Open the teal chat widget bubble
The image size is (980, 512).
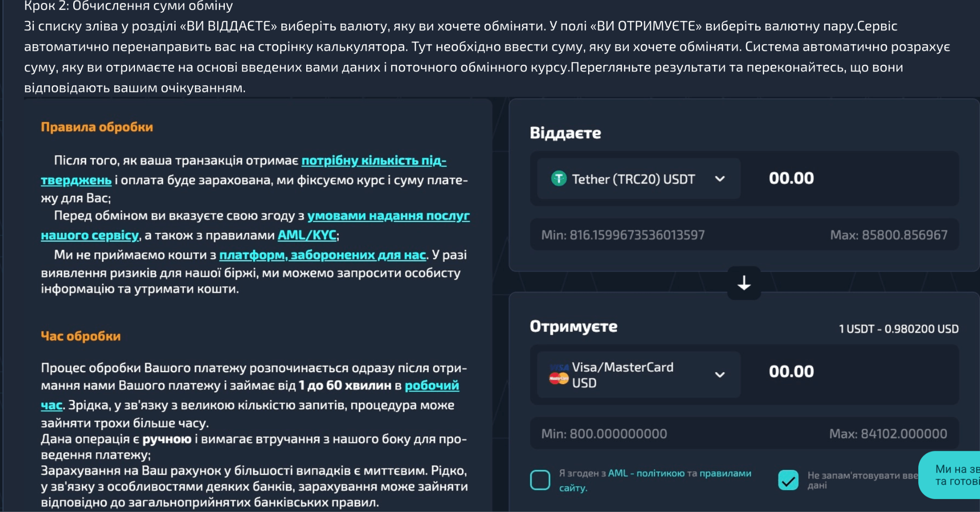tap(950, 475)
